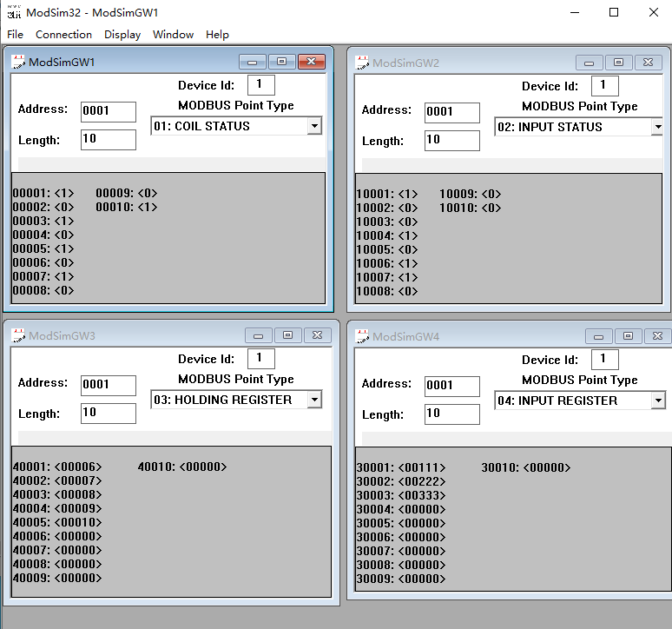Select input register 30010 value
Image resolution: width=672 pixels, height=629 pixels.
pos(547,467)
